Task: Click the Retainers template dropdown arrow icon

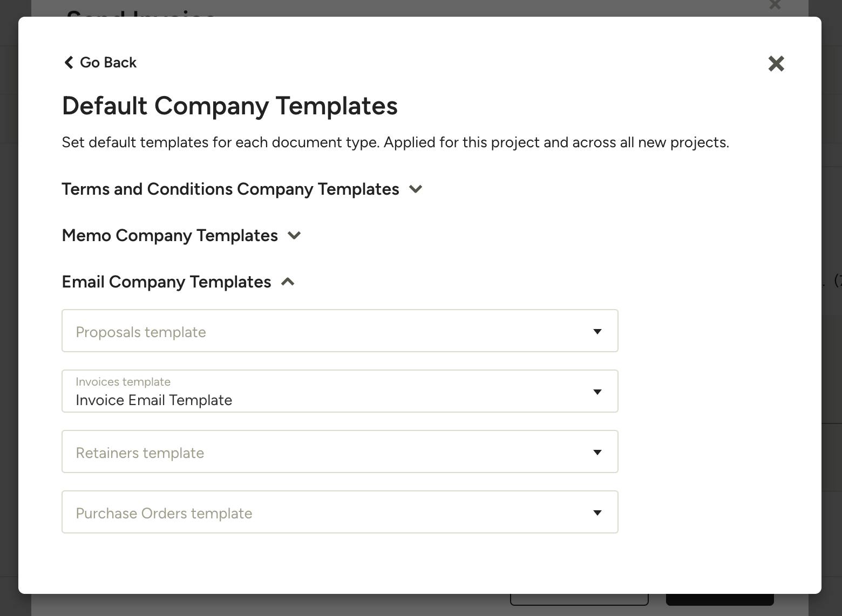Action: click(x=597, y=452)
